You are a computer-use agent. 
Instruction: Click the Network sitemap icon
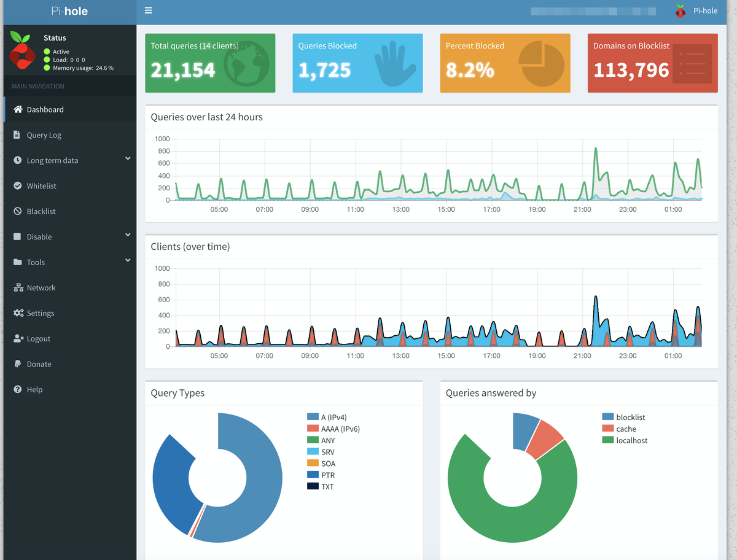pos(18,287)
